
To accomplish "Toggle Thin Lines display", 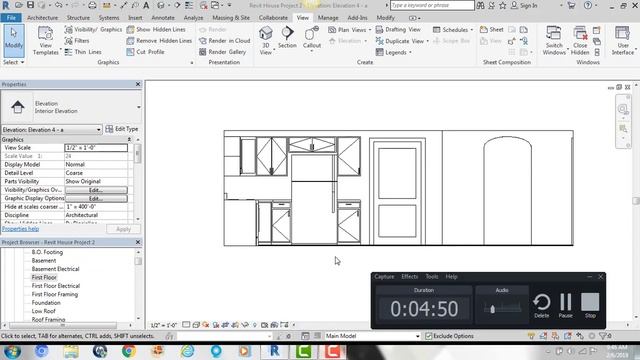I will tap(83, 52).
